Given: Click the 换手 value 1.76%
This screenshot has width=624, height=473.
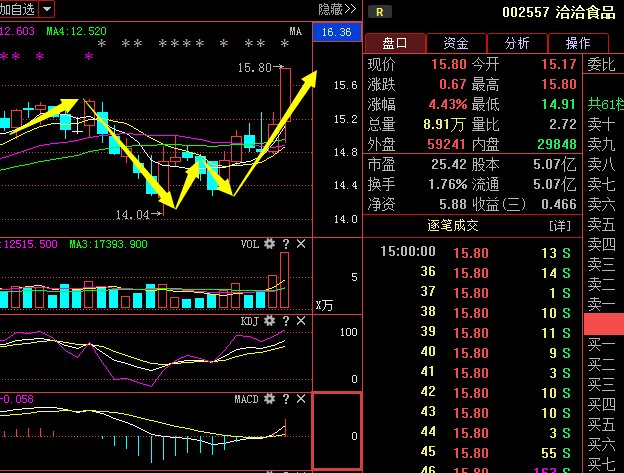Looking at the screenshot, I should click(x=447, y=184).
